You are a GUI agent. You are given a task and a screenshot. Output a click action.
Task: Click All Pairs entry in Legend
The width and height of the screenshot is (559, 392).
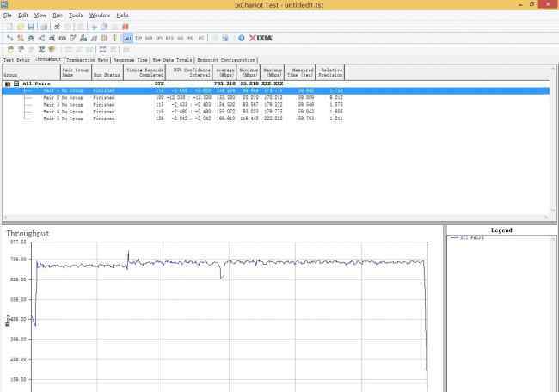pos(467,238)
